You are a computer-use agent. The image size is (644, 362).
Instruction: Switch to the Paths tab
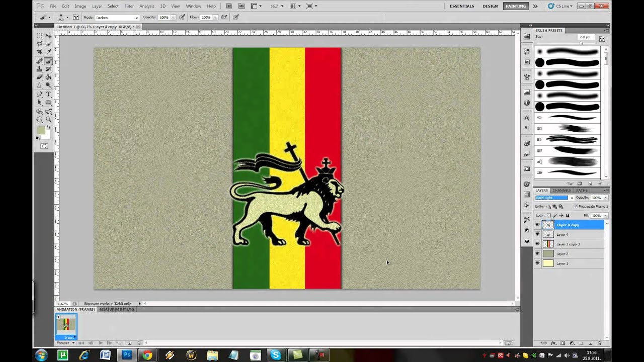(x=582, y=191)
